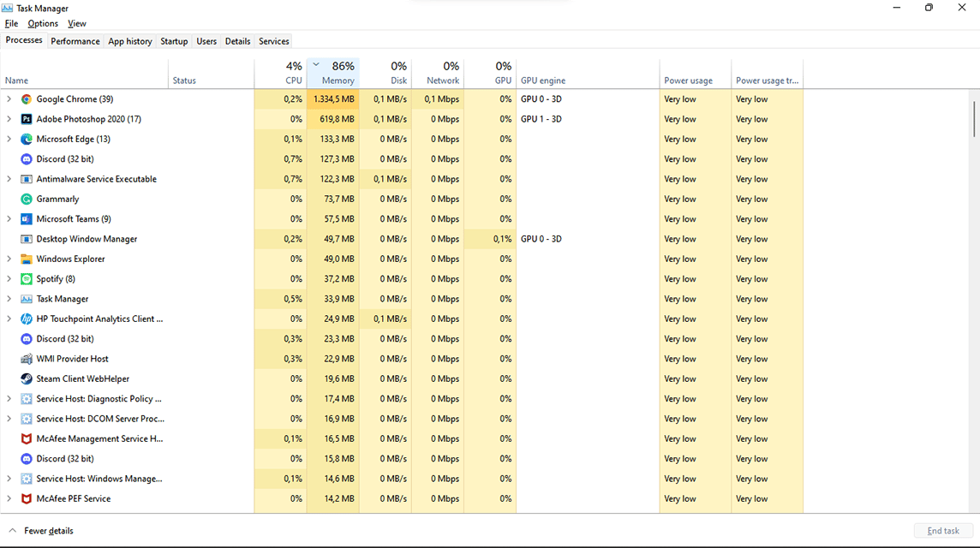Screen dimensions: 980x548
Task: Open the Details tab
Action: click(x=237, y=41)
